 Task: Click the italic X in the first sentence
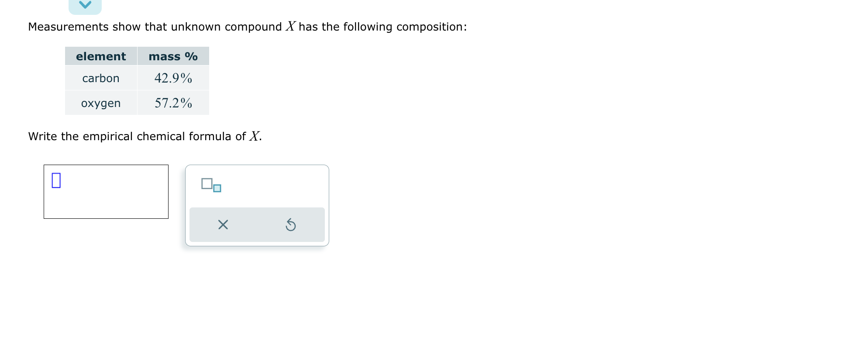(x=291, y=27)
